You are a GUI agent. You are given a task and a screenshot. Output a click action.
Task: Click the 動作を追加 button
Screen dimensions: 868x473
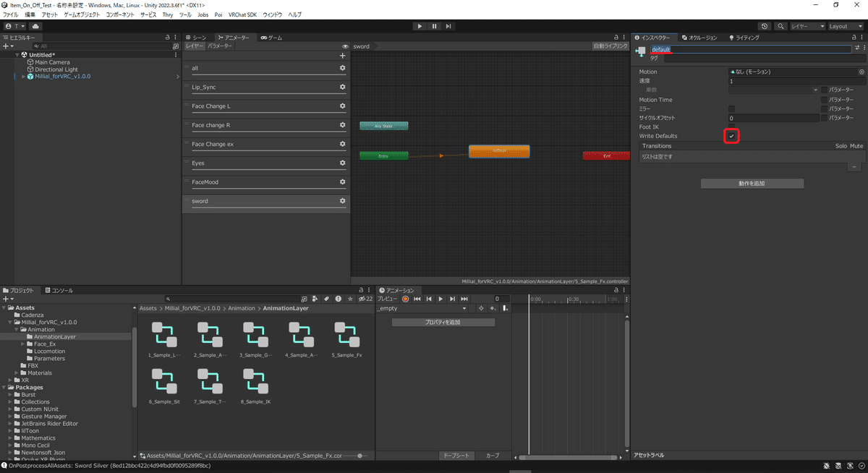click(x=752, y=184)
